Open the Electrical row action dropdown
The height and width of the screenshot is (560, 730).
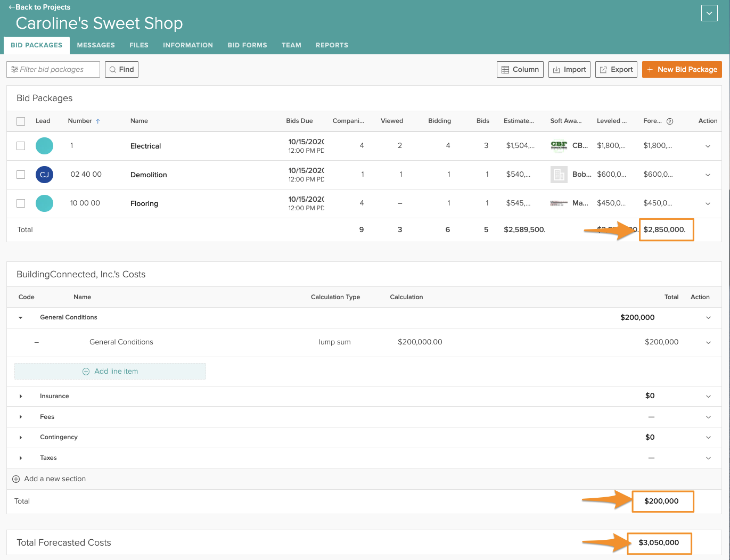pyautogui.click(x=708, y=146)
